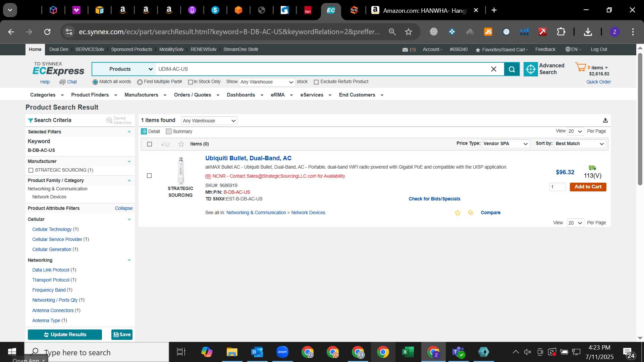Collapse the Cellular attribute section
644x362 pixels.
point(129,220)
